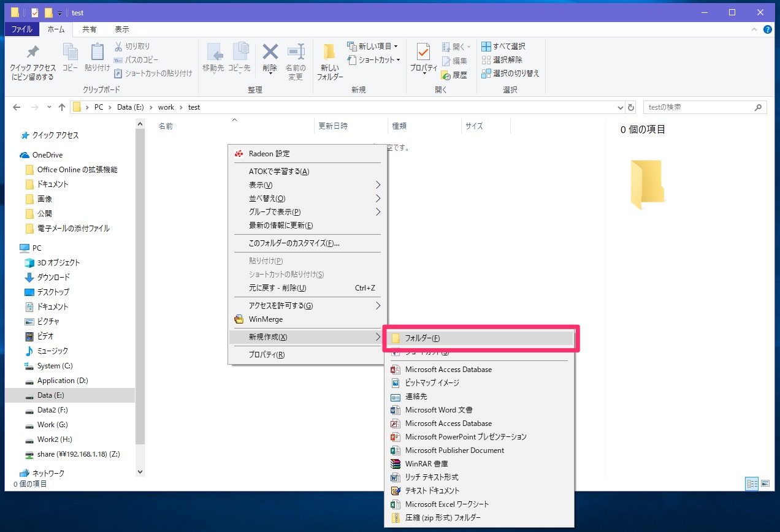This screenshot has width=780, height=532.
Task: Click the Refresh button beside address bar
Action: coord(632,107)
